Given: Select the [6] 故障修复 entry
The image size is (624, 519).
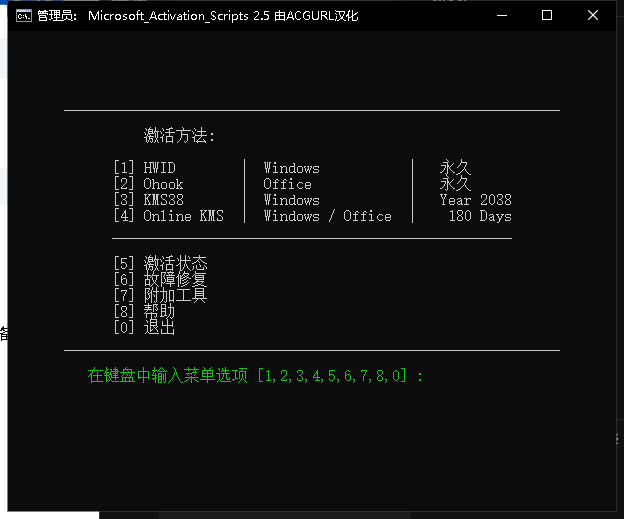Looking at the screenshot, I should click(x=160, y=279).
